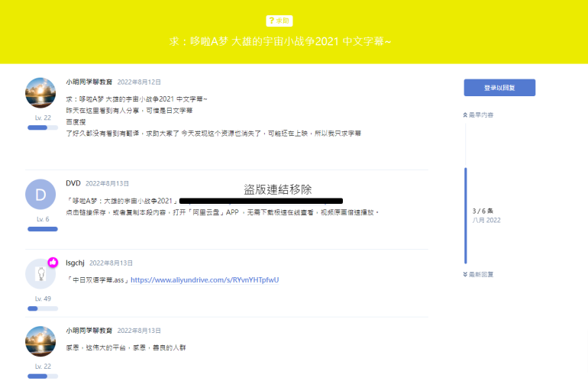Click the 盜版連結移除 notice text
This screenshot has width=588, height=381.
278,189
